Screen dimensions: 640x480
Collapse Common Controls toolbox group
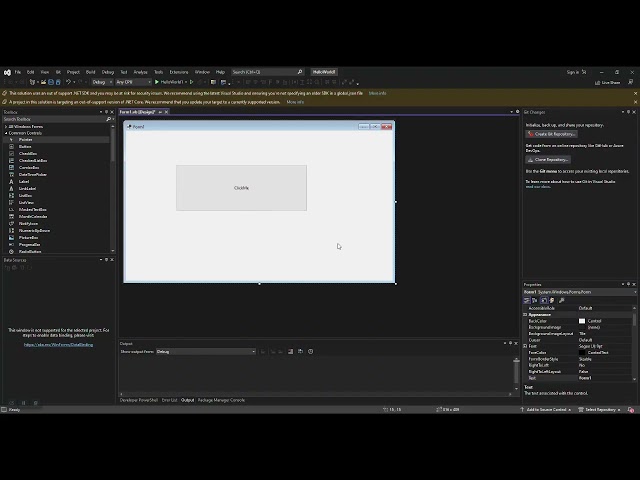(6, 133)
